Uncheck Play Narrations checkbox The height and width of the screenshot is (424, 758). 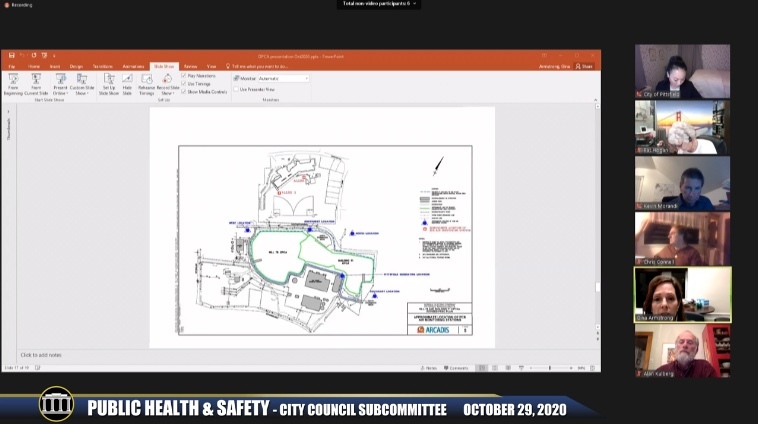(x=185, y=75)
